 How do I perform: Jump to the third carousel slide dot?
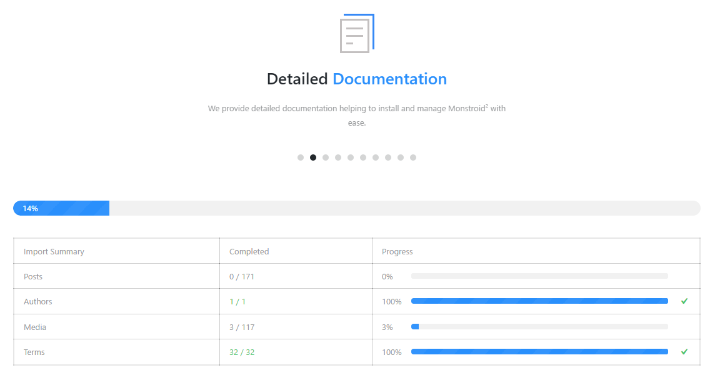point(326,157)
